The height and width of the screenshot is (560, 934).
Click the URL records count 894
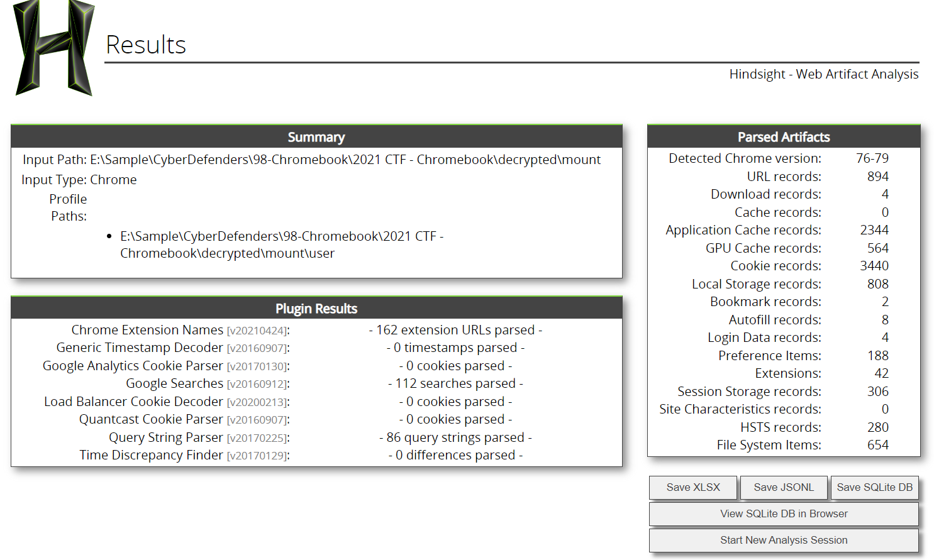coord(877,177)
